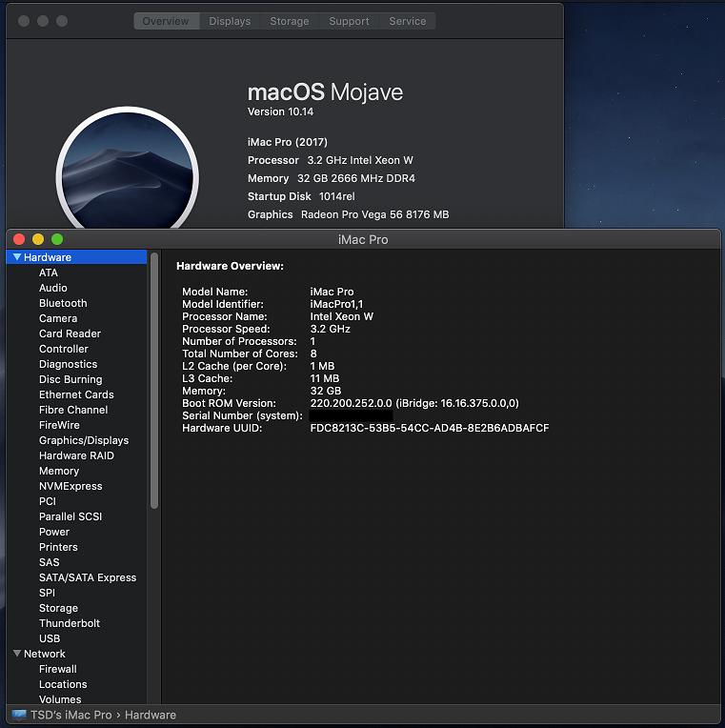
Task: Switch to the Support tab
Action: [x=349, y=21]
